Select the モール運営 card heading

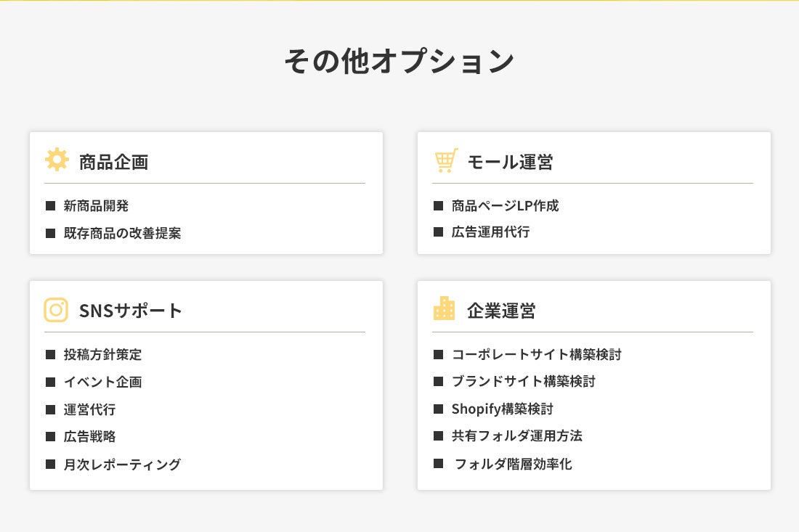[510, 162]
